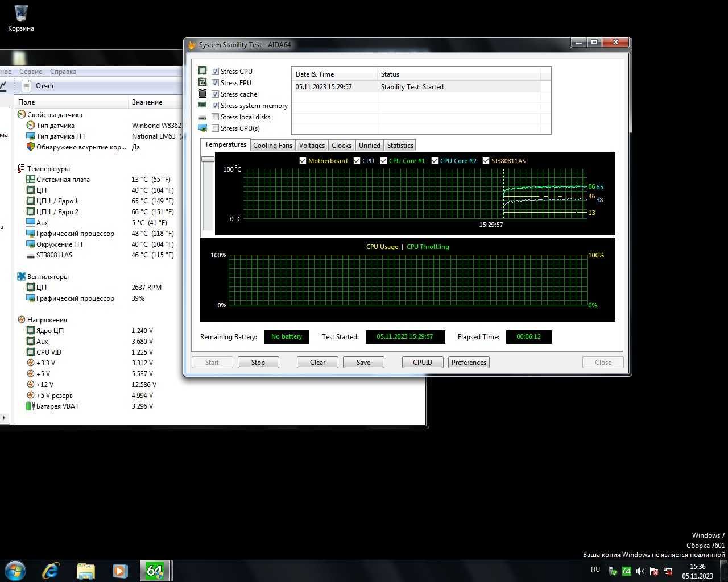Switch to the Cooling Fans tab
Screen dimensions: 728x582
coord(272,145)
